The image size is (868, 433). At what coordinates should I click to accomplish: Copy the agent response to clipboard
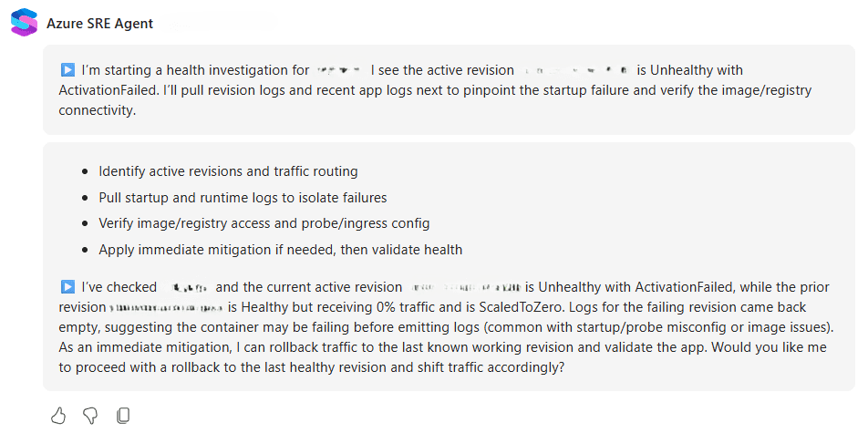pos(123,416)
